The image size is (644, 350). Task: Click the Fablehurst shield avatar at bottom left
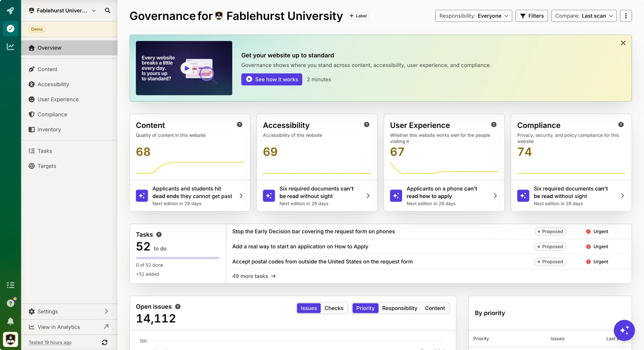10,339
